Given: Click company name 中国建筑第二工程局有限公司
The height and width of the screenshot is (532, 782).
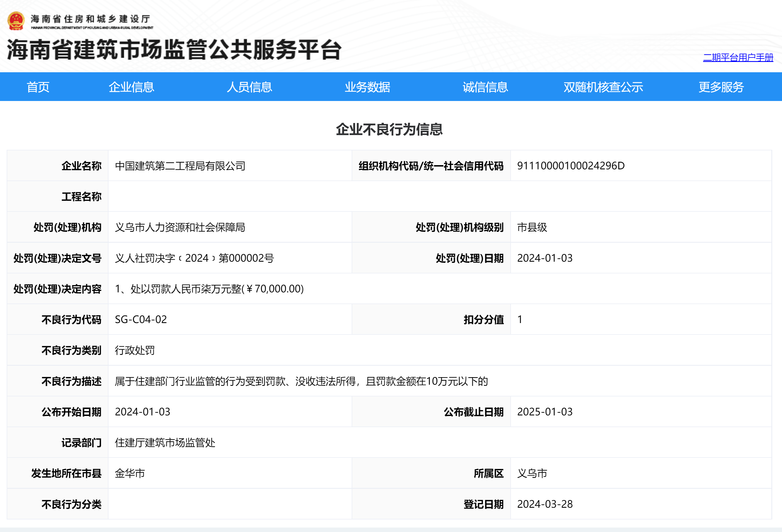Looking at the screenshot, I should click(180, 166).
